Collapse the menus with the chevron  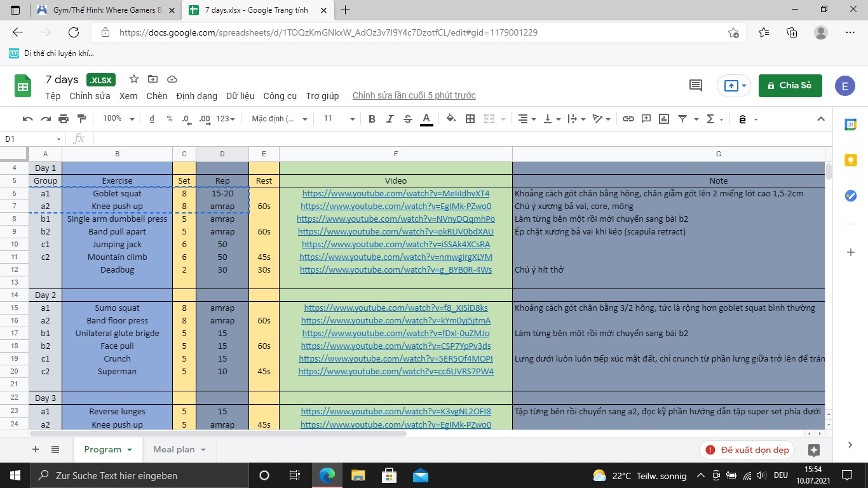[x=820, y=119]
